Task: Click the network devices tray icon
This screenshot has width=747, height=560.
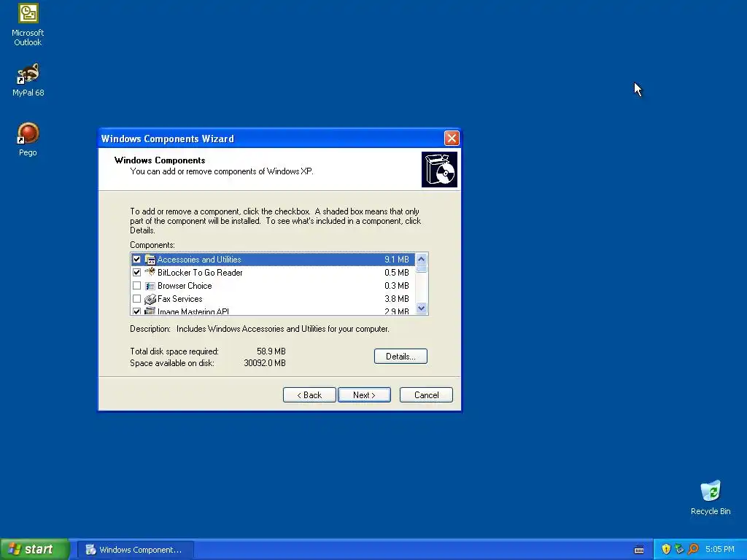Action: [x=679, y=549]
